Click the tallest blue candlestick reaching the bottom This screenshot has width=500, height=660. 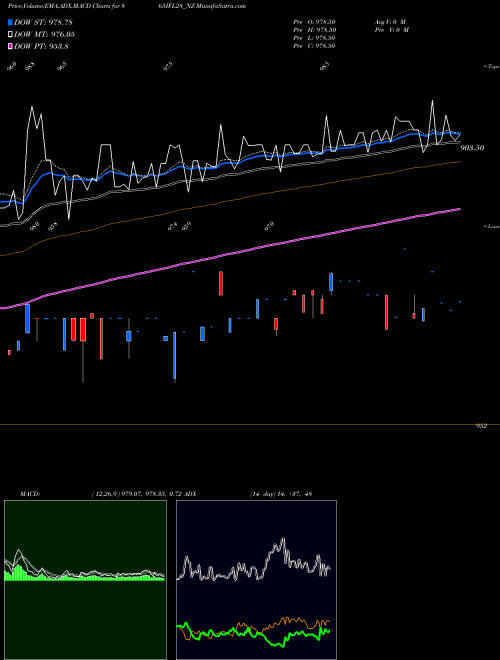tap(175, 357)
